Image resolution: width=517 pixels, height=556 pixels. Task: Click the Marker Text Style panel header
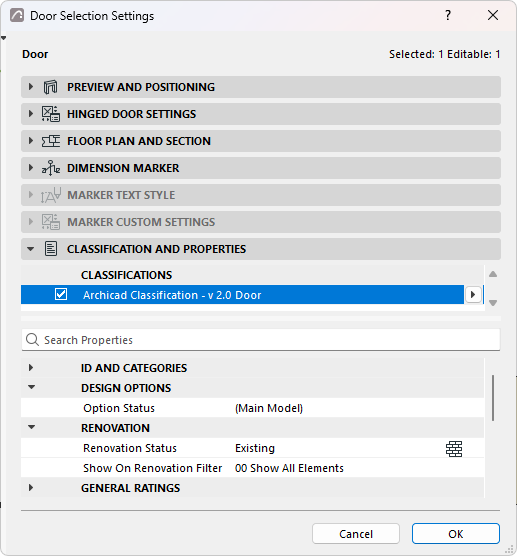(261, 195)
